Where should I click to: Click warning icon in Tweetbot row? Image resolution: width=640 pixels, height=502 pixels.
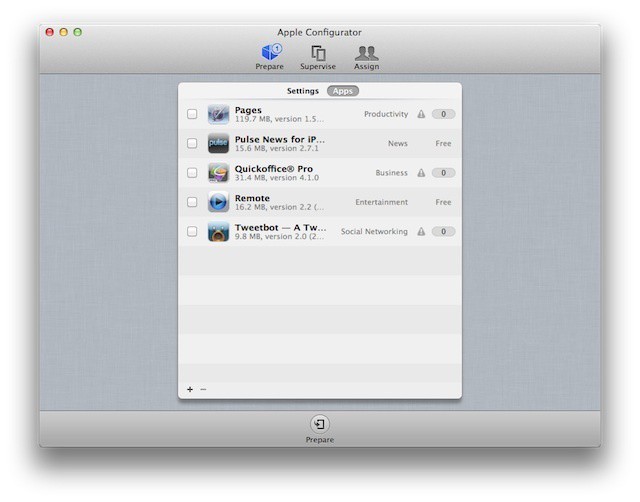(421, 232)
